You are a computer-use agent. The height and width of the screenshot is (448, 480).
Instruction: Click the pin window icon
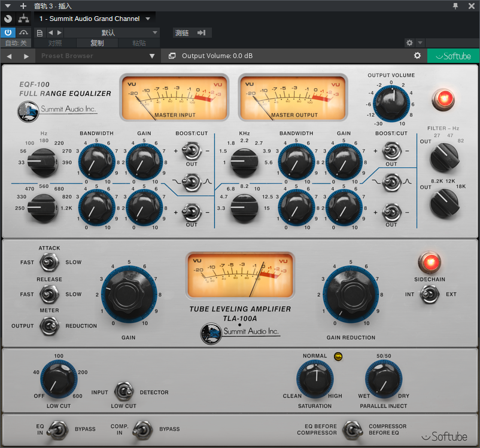coord(455,6)
